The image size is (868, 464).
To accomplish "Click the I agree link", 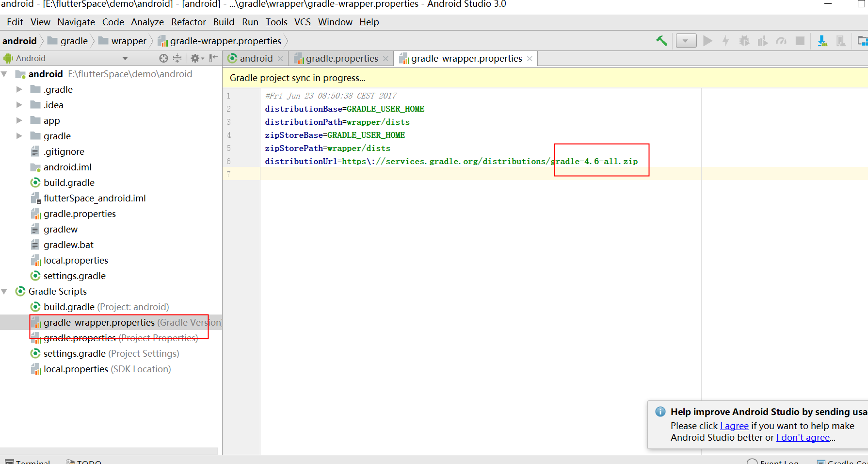I will pyautogui.click(x=734, y=426).
